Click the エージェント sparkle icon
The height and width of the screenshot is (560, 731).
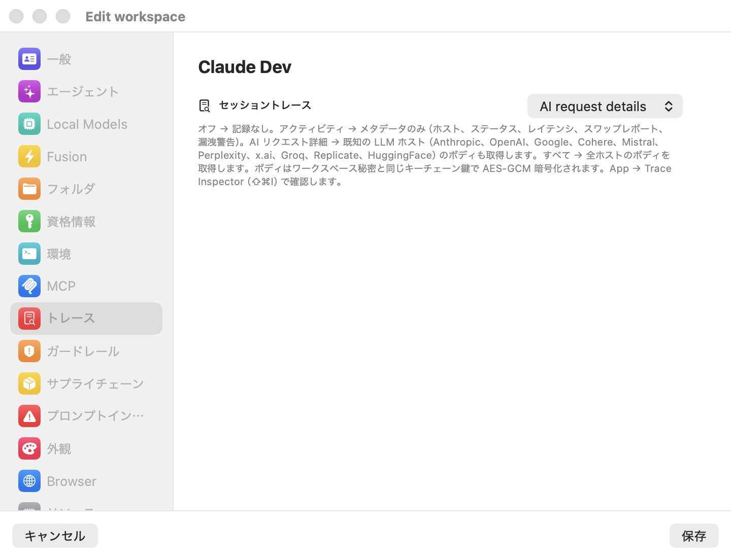point(29,91)
